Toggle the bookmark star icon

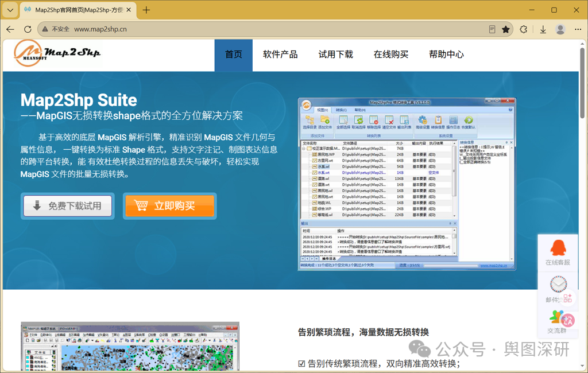[505, 29]
